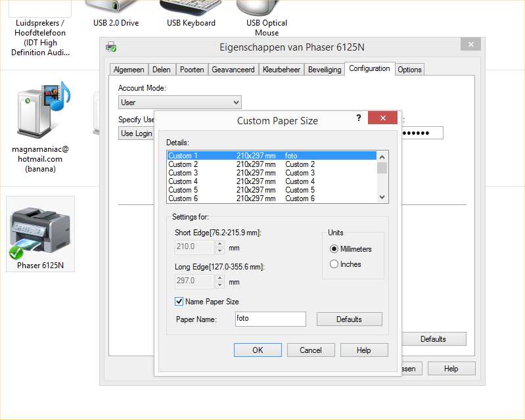Click Defaults button beside Paper Name field

[x=349, y=319]
